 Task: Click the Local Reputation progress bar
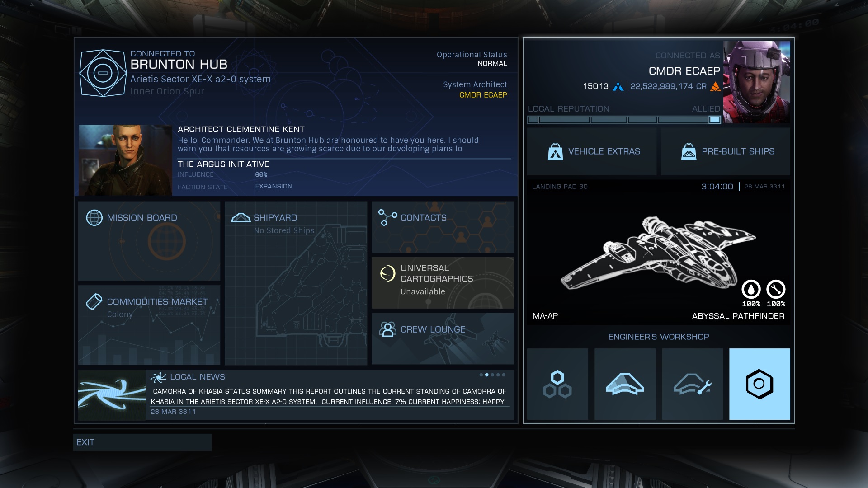tap(624, 120)
